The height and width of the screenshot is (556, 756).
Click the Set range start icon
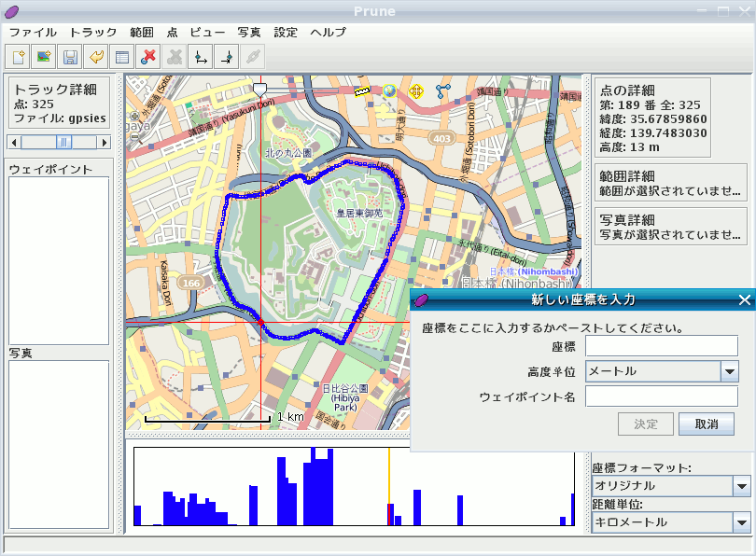pos(200,57)
